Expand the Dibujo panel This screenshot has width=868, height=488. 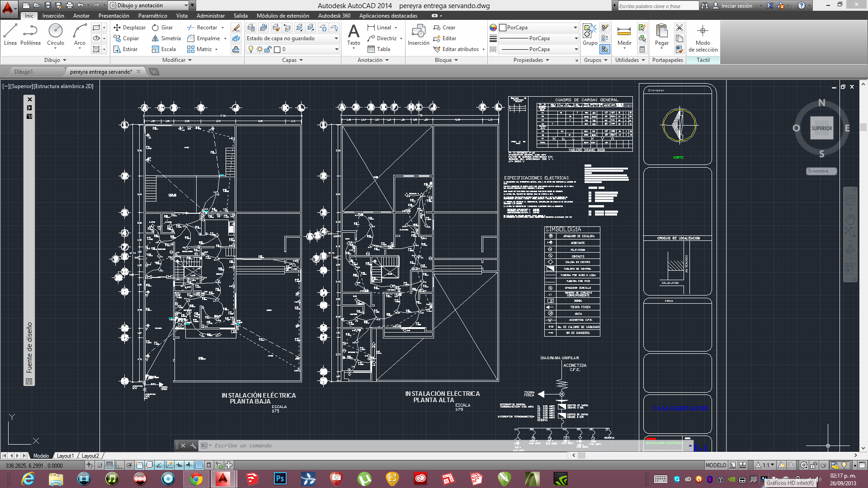(55, 60)
